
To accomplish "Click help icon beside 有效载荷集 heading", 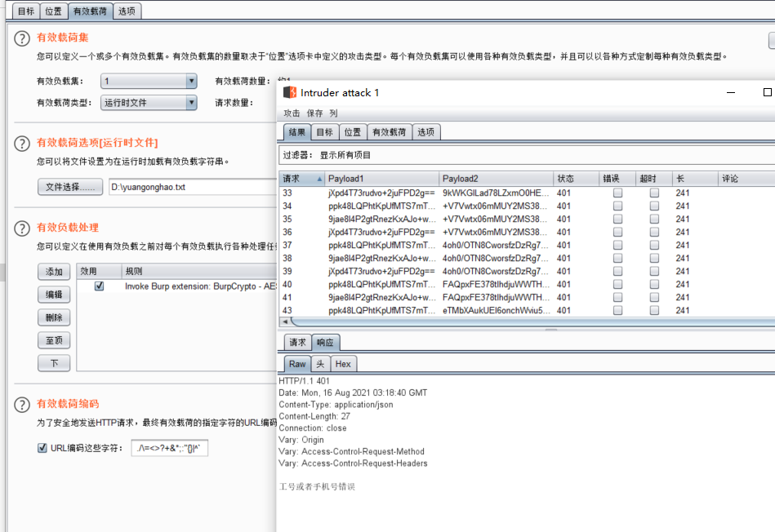I will (22, 38).
